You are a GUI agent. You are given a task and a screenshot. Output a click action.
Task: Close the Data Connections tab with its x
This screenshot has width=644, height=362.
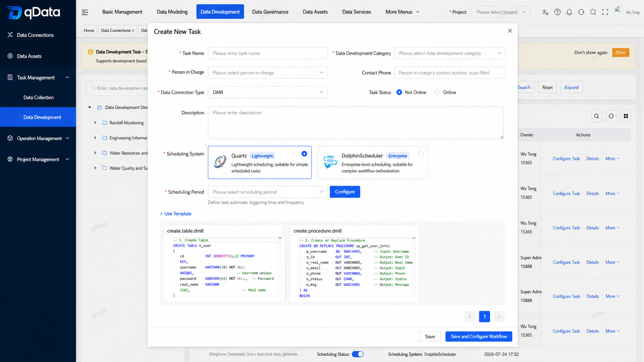click(x=133, y=30)
